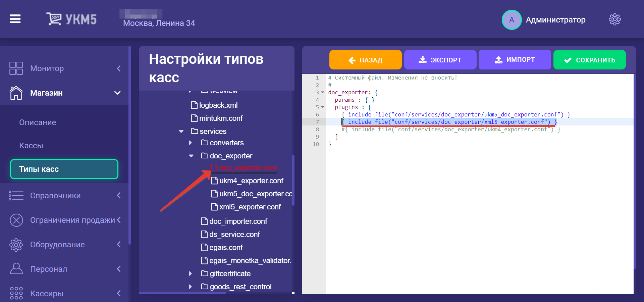Viewport: 644px width, 302px height.
Task: Click the ИМПОРТ button
Action: 515,60
